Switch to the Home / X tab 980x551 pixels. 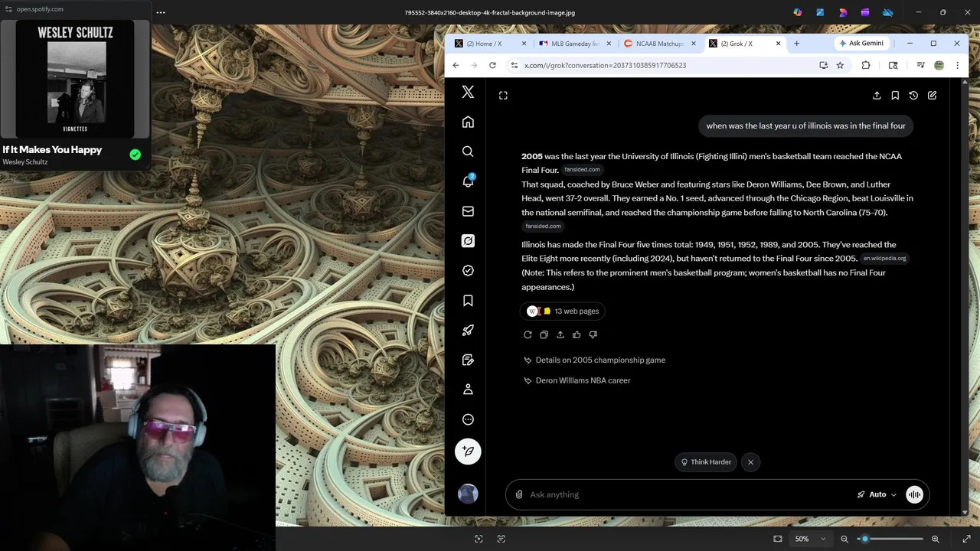pyautogui.click(x=490, y=44)
